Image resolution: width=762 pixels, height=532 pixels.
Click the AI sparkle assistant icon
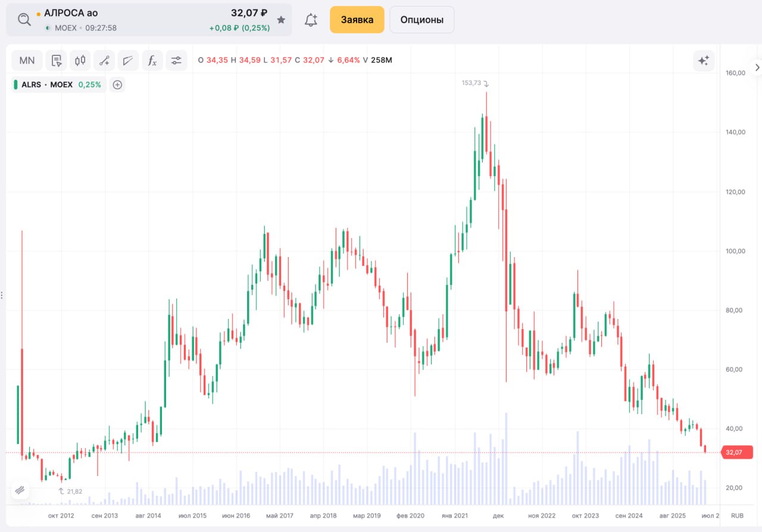point(703,60)
